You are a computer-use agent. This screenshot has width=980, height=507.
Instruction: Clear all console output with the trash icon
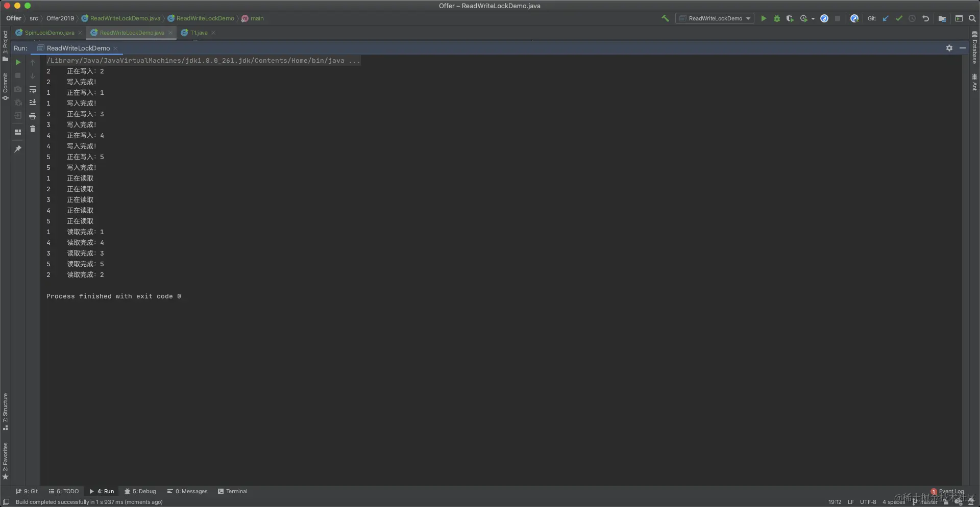(33, 129)
